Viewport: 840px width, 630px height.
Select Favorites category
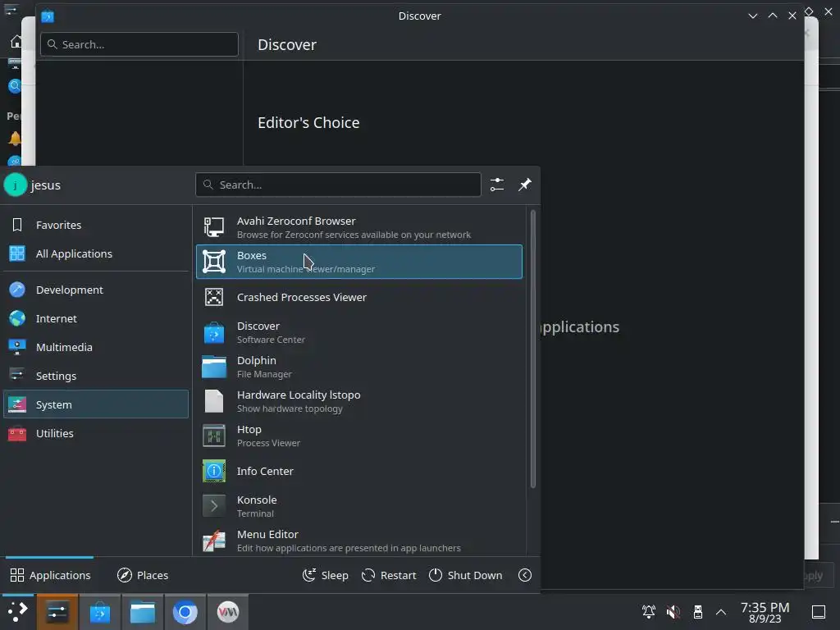[96, 225]
